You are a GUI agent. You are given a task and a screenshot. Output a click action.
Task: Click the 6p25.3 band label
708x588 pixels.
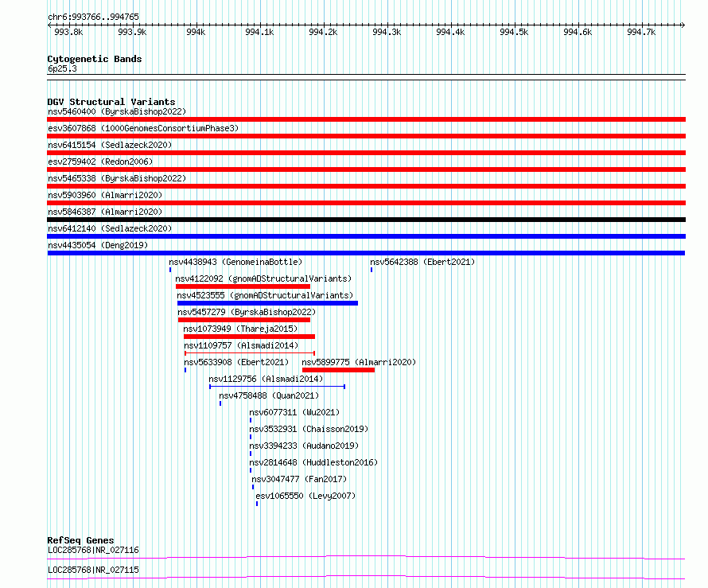pyautogui.click(x=62, y=68)
